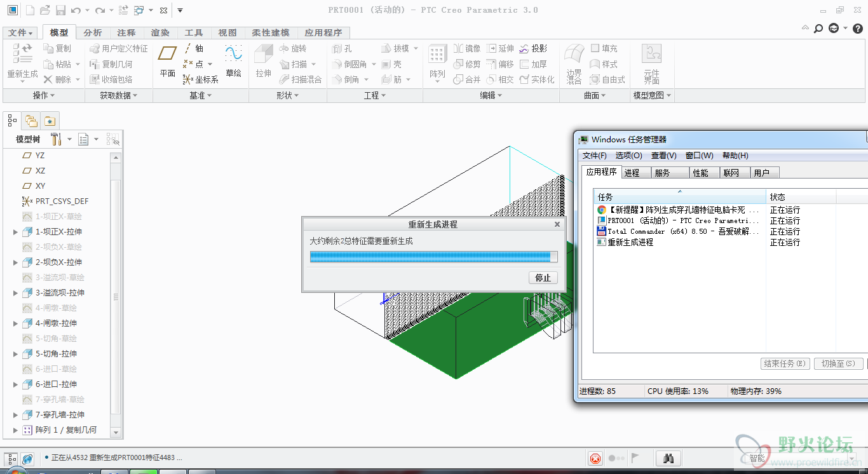Viewport: 868px width, 474px height.
Task: Open the 曲面 group dropdown
Action: (x=595, y=95)
